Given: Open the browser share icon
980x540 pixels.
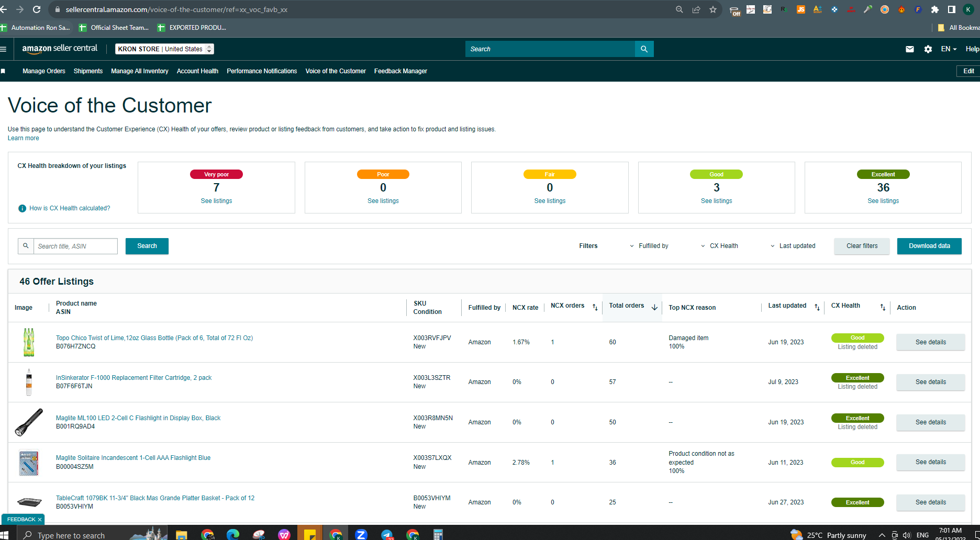Looking at the screenshot, I should 696,9.
